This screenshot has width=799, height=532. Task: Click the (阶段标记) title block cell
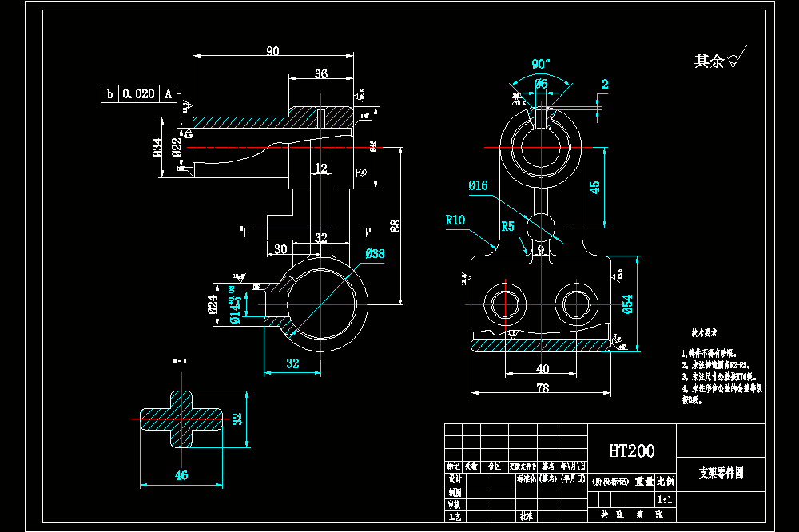click(610, 481)
